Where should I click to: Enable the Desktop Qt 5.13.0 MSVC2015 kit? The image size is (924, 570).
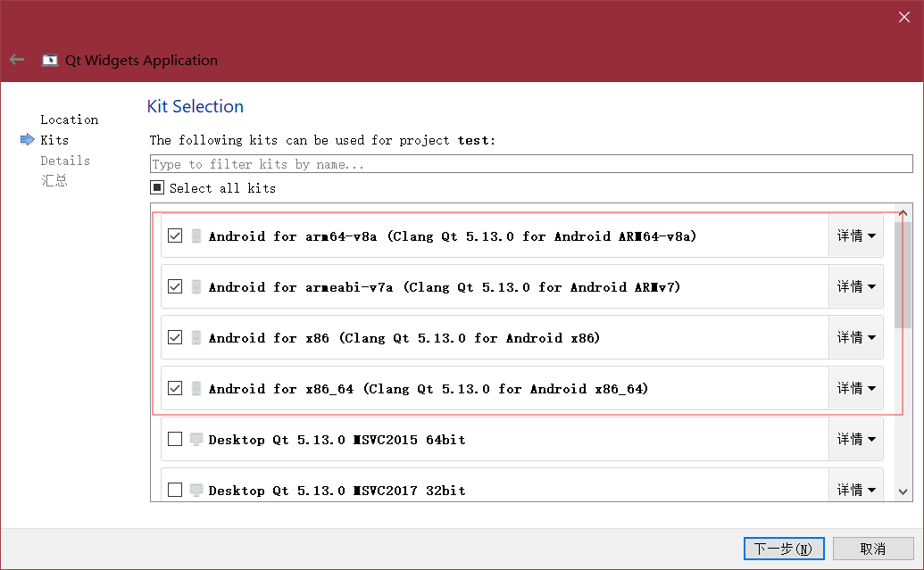(176, 439)
